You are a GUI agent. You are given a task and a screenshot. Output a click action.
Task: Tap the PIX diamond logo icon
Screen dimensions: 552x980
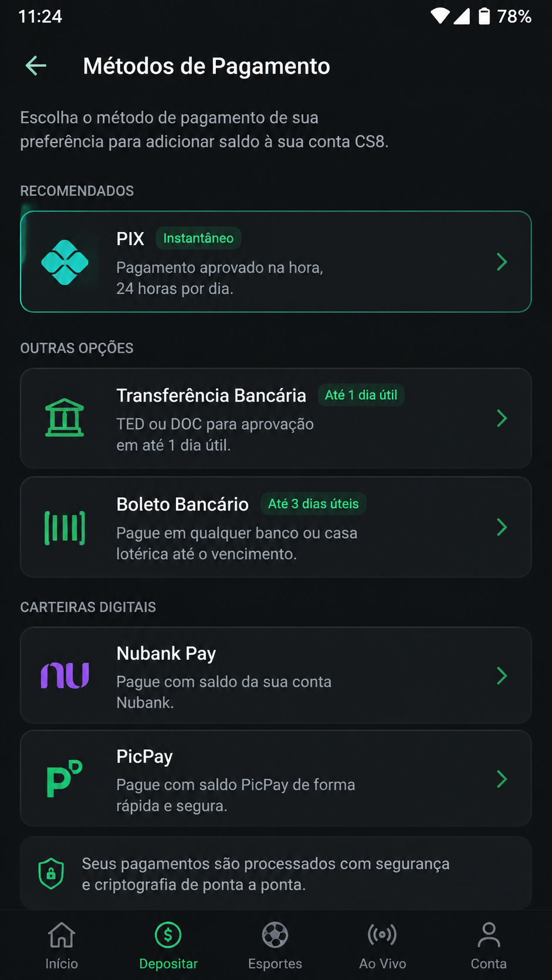(65, 262)
